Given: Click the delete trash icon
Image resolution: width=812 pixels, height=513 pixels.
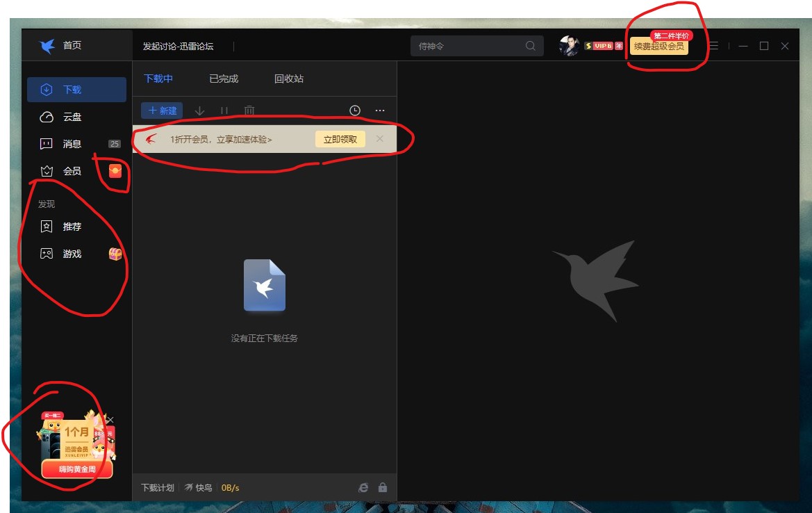Looking at the screenshot, I should pos(249,111).
